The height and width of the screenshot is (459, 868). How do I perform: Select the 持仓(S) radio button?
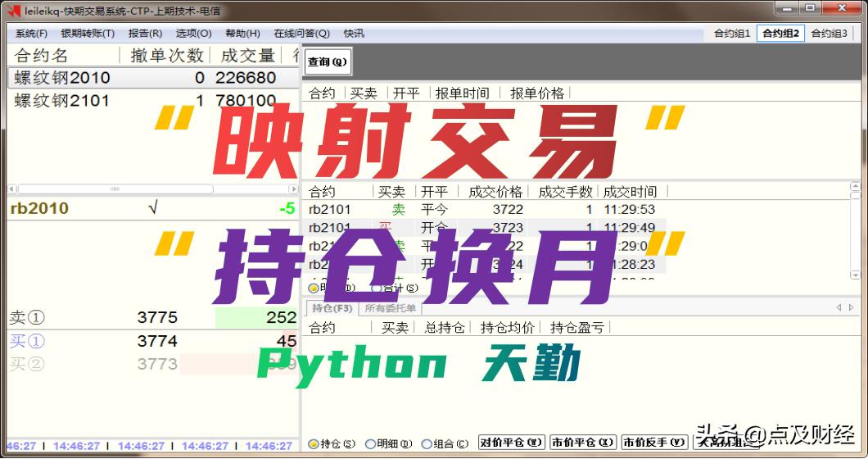(314, 444)
